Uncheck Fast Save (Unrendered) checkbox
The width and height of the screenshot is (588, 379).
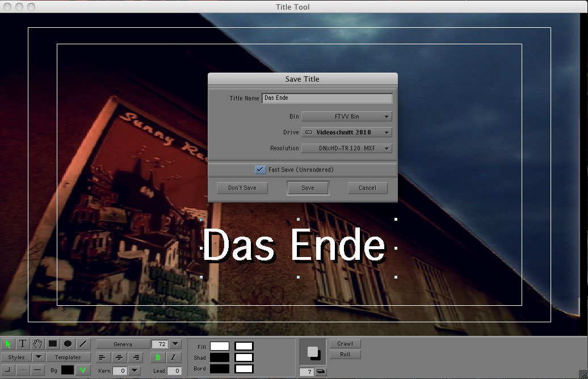pos(260,170)
